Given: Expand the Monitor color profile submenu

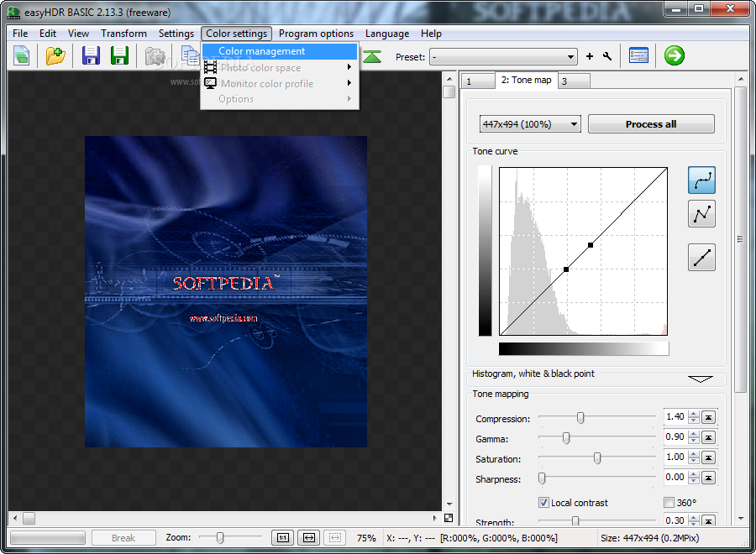Looking at the screenshot, I should click(x=280, y=83).
